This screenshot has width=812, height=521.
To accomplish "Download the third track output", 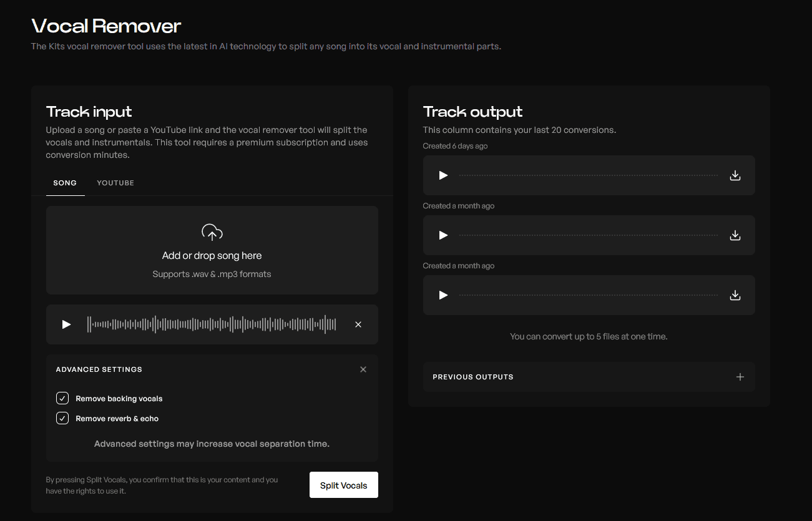I will pos(735,295).
